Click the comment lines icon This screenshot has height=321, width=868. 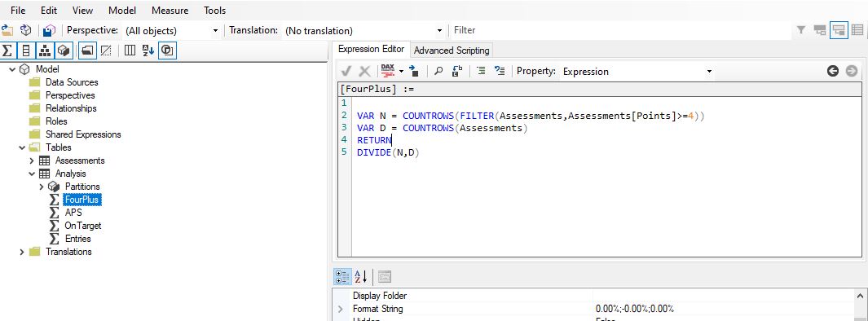(x=481, y=71)
